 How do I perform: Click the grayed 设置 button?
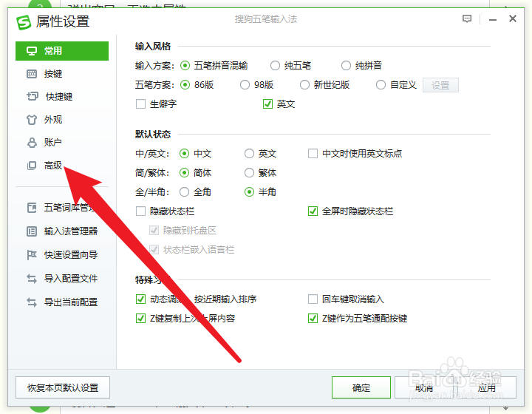click(x=440, y=85)
